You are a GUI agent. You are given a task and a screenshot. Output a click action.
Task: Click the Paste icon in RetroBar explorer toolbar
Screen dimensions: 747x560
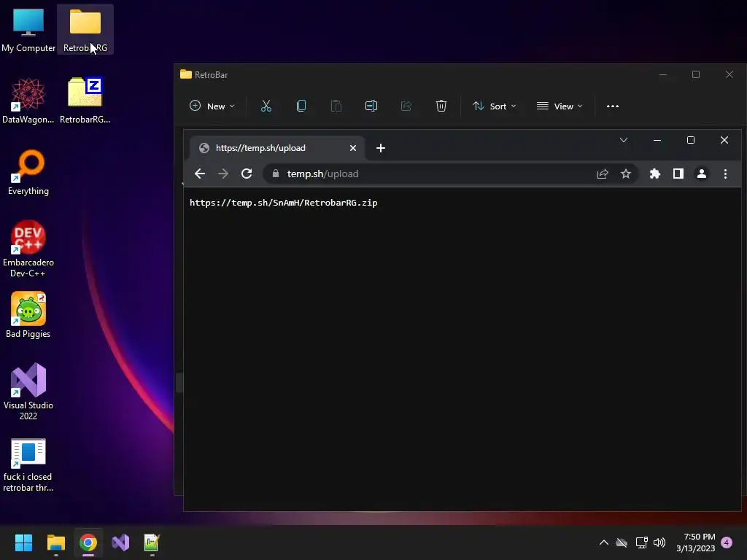point(336,106)
